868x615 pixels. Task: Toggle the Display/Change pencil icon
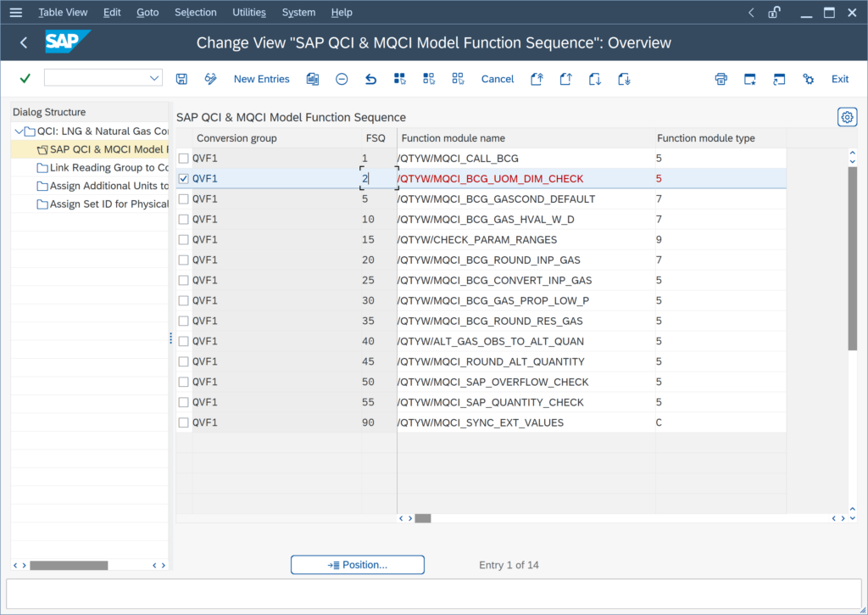(x=210, y=79)
